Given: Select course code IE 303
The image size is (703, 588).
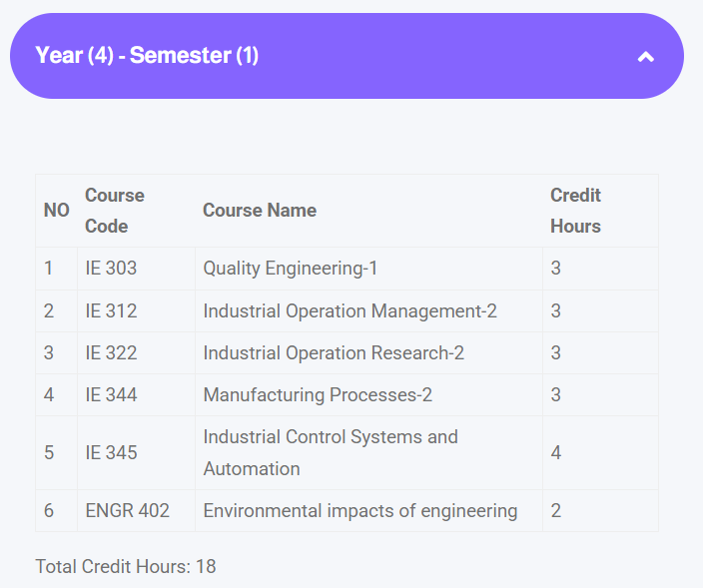Looking at the screenshot, I should 111,269.
